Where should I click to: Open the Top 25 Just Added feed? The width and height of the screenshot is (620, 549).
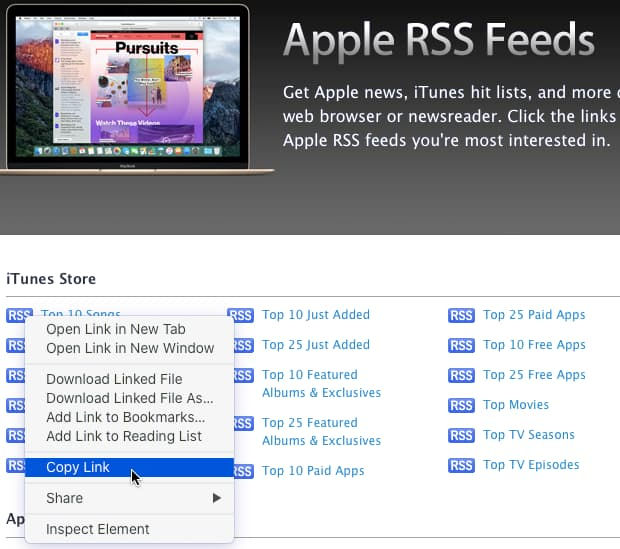click(316, 345)
